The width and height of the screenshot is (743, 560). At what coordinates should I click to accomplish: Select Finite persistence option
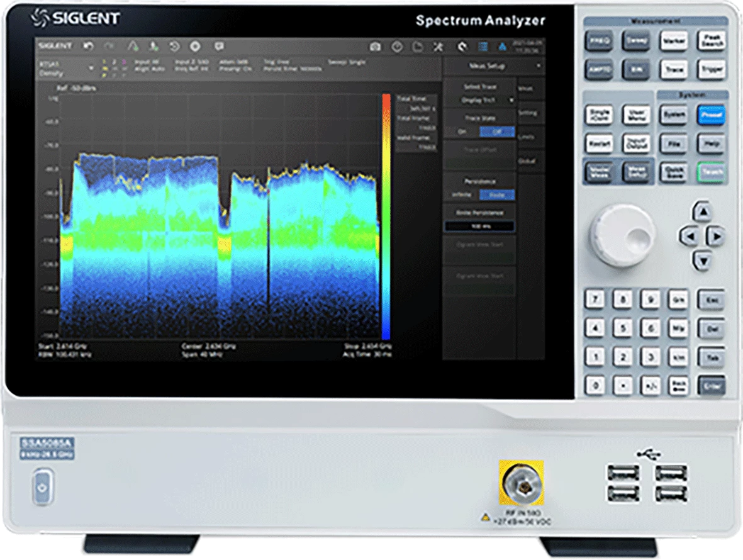[497, 195]
